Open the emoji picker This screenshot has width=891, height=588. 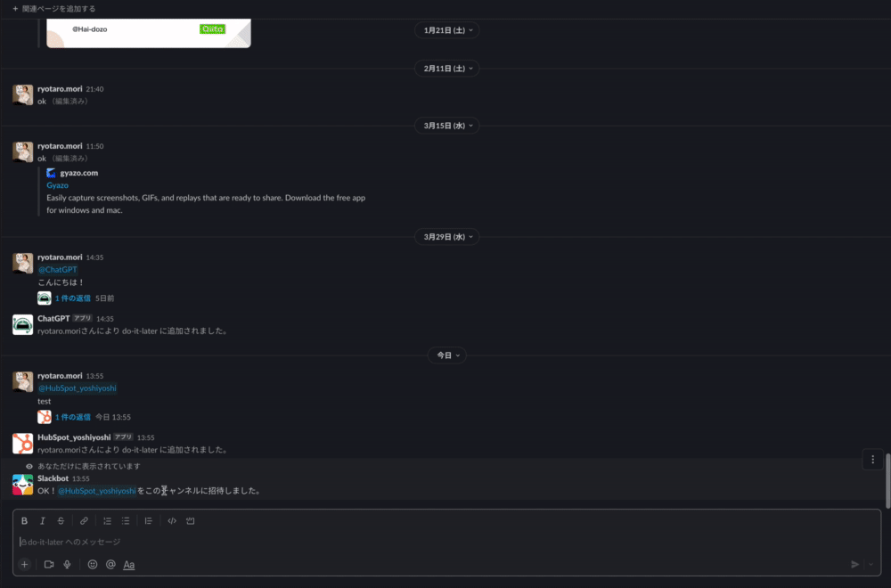coord(92,564)
